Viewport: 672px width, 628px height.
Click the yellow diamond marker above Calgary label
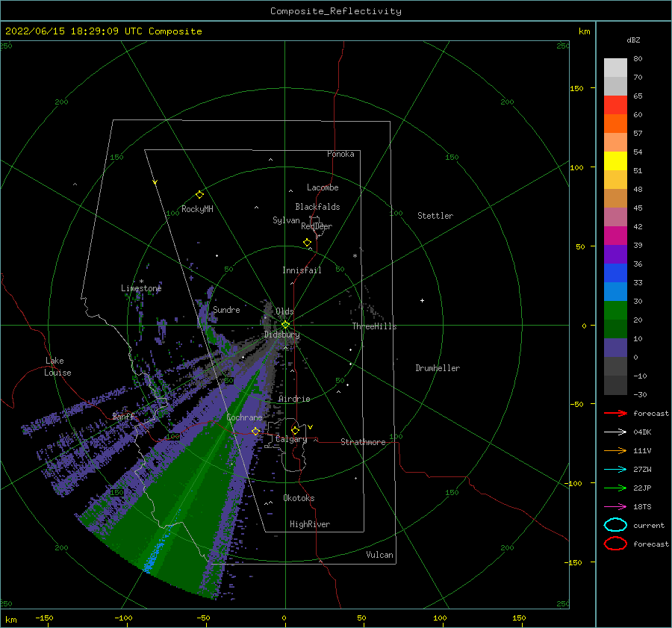295,430
